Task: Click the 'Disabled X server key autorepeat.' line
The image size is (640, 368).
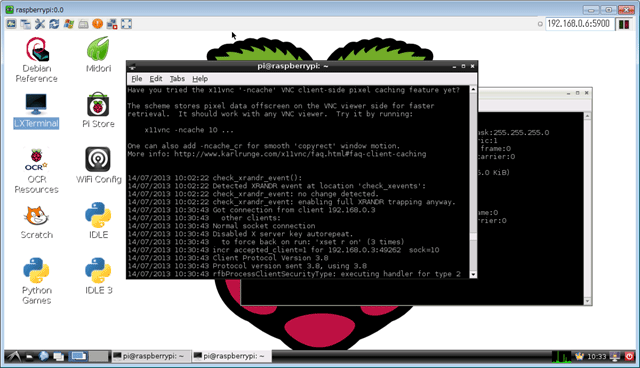Action: point(283,234)
